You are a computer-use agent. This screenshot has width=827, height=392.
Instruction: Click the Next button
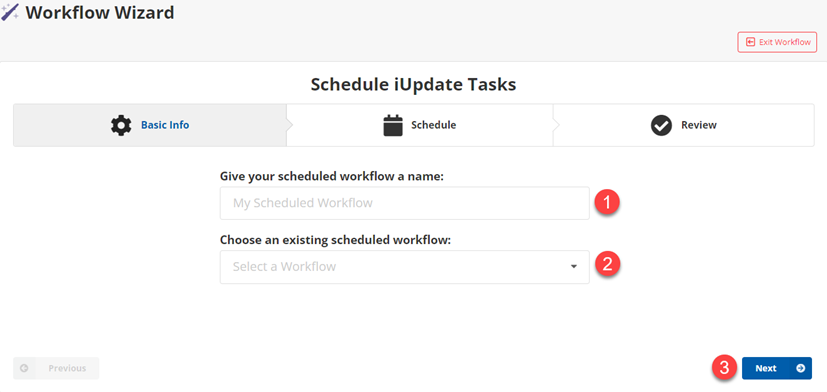(x=777, y=368)
